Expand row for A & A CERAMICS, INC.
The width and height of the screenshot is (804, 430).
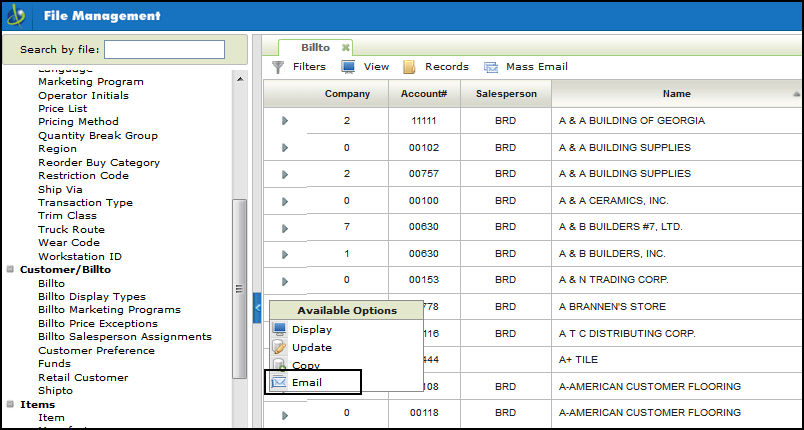click(285, 201)
